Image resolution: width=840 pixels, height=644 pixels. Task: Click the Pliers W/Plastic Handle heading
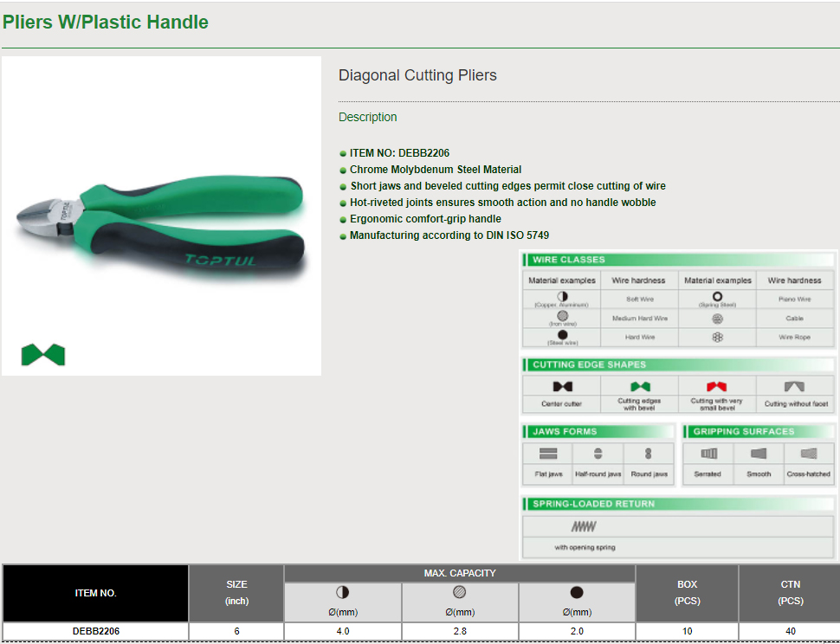click(106, 23)
